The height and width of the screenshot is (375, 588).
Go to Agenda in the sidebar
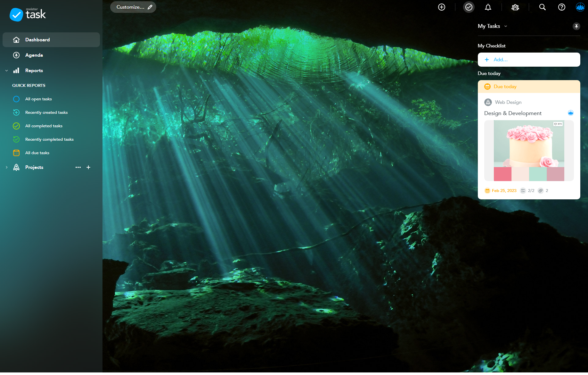34,55
